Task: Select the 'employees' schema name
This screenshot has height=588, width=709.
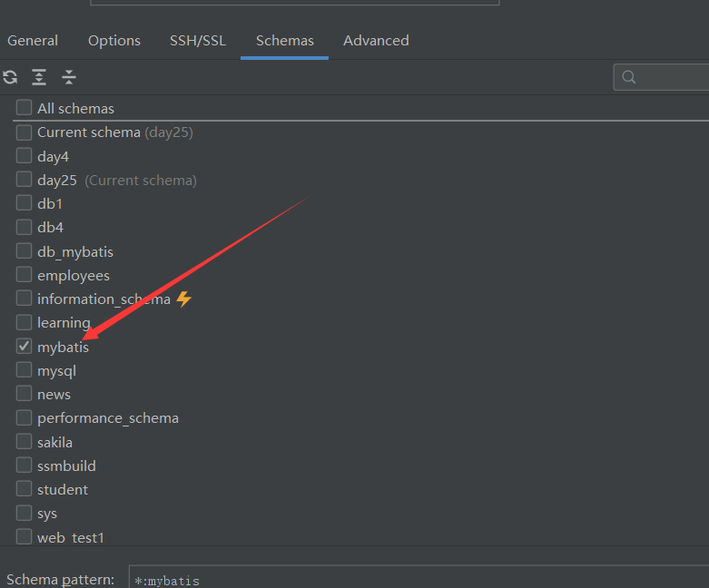Action: coord(74,276)
